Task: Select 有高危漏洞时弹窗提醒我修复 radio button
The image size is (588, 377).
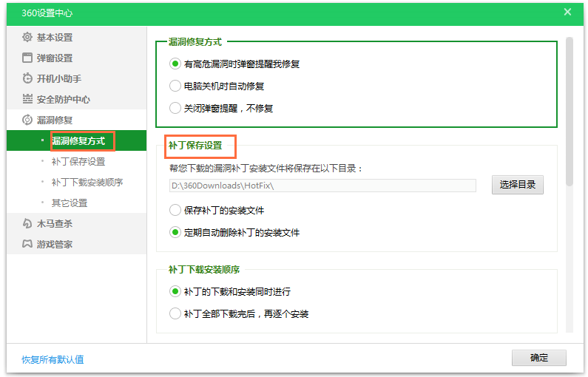Action: 175,64
